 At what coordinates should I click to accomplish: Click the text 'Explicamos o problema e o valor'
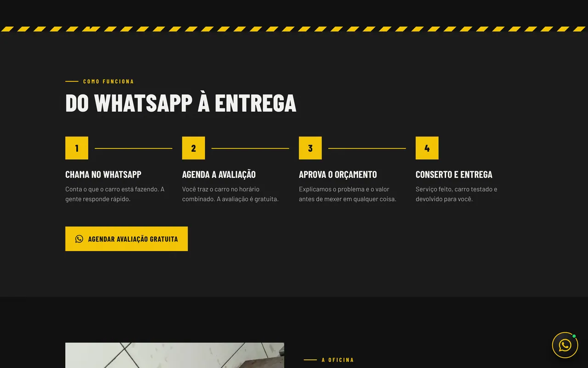344,189
